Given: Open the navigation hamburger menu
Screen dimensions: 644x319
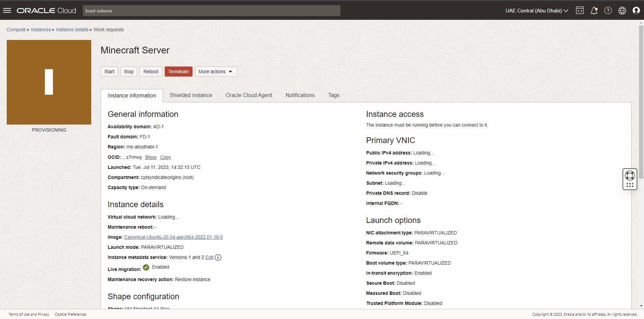Looking at the screenshot, I should [7, 10].
